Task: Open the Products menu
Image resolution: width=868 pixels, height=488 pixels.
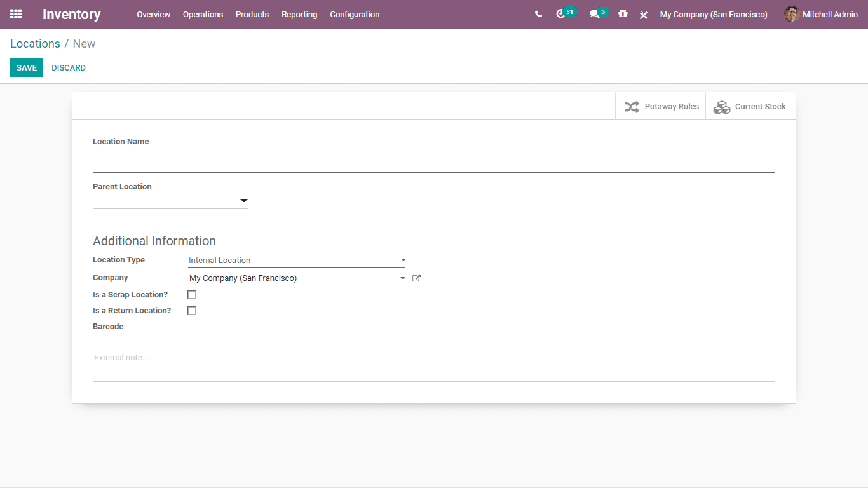Action: pyautogui.click(x=252, y=14)
